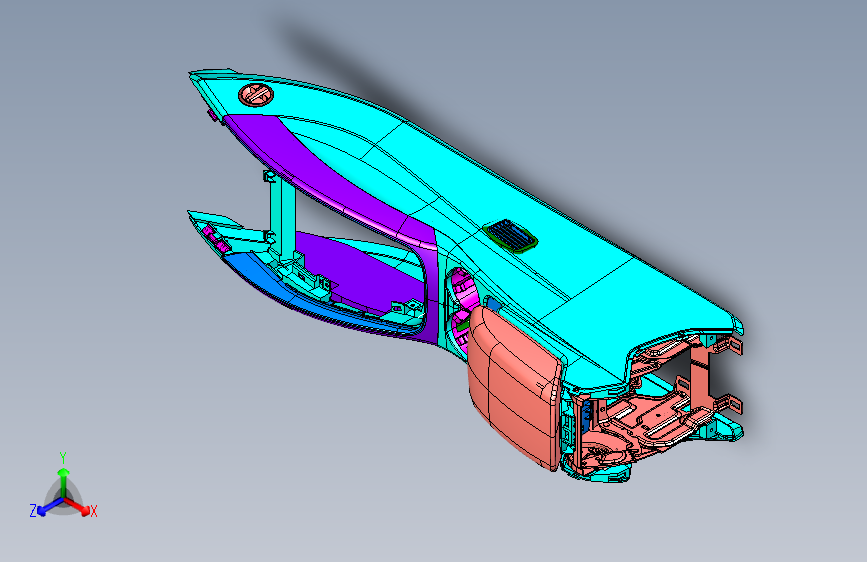Select the green air vent grille on dashboard top
Viewport: 867px width, 562px height.
coord(510,235)
